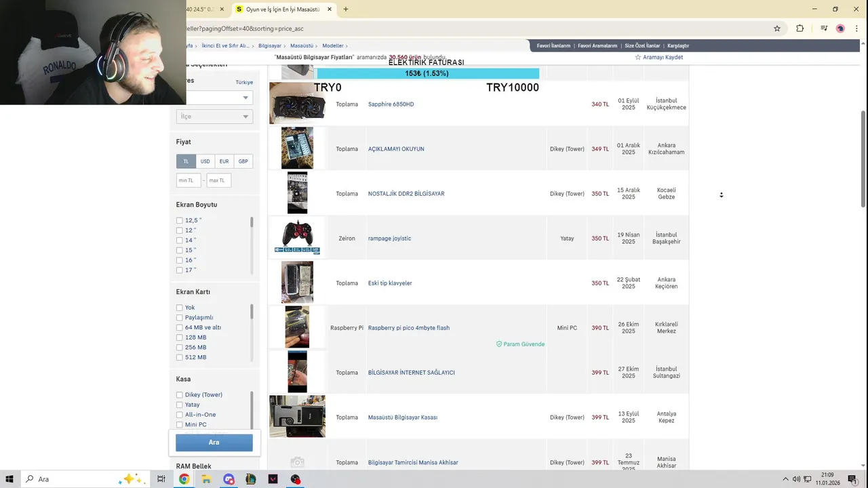
Task: Check the 'Dikey (Tower)' case checkbox
Action: [x=180, y=394]
